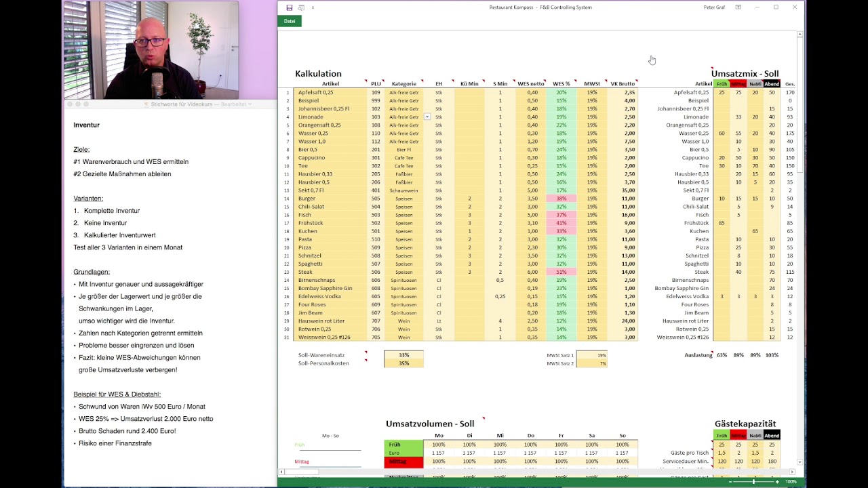The width and height of the screenshot is (868, 488).
Task: Click Bombay Sapphire Gin article cell in Kalkulation
Action: point(330,288)
